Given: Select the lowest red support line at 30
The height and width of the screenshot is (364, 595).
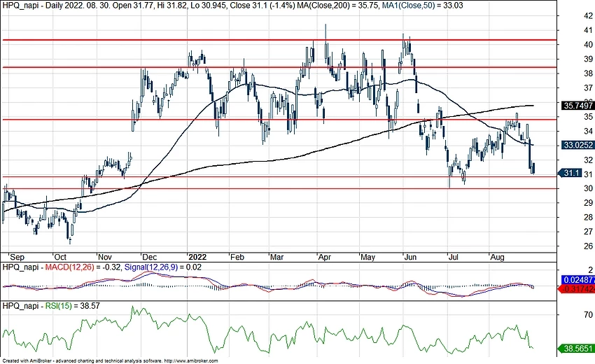Looking at the screenshot, I should click(x=279, y=188).
